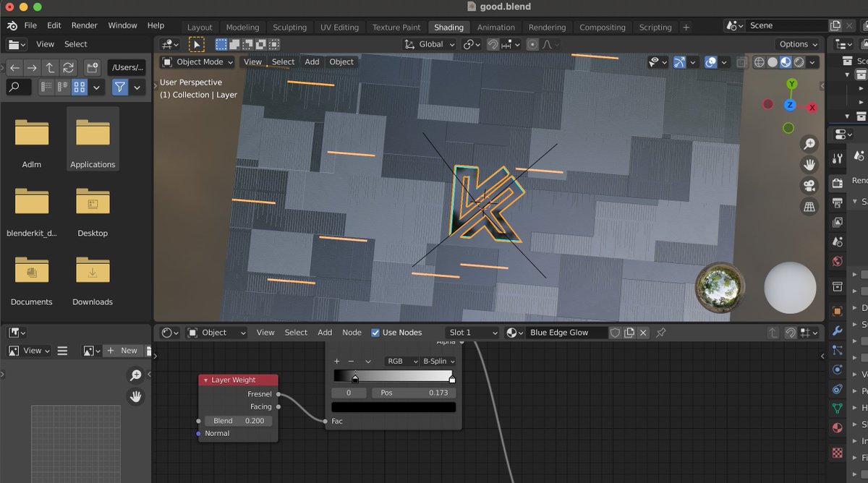868x483 pixels.
Task: Click the viewport pan hand gizmo
Action: (x=809, y=165)
